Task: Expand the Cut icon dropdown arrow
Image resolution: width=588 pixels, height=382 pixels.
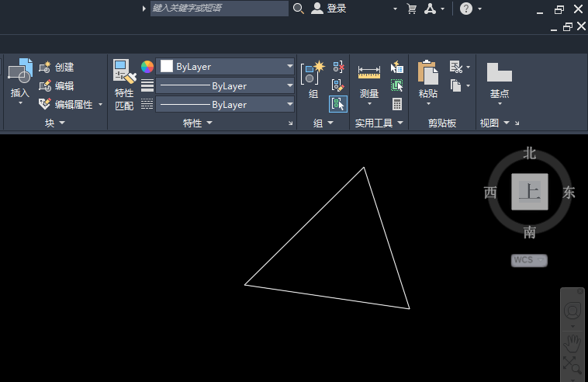Action: click(x=468, y=68)
